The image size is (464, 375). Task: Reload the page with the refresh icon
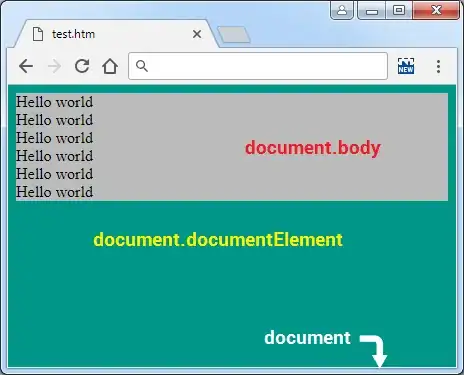tap(82, 66)
